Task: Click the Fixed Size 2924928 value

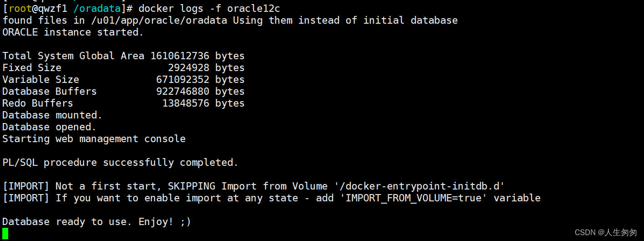Action: 188,67
